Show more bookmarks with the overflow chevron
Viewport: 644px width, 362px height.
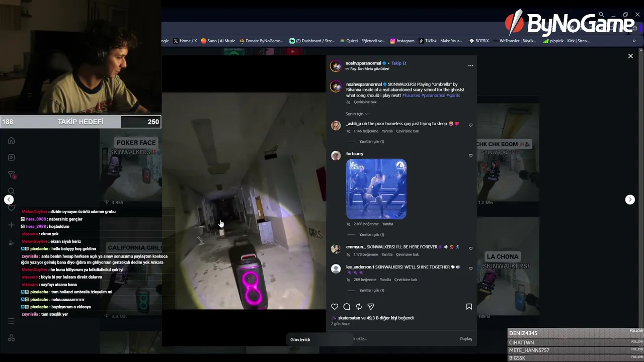pyautogui.click(x=634, y=41)
